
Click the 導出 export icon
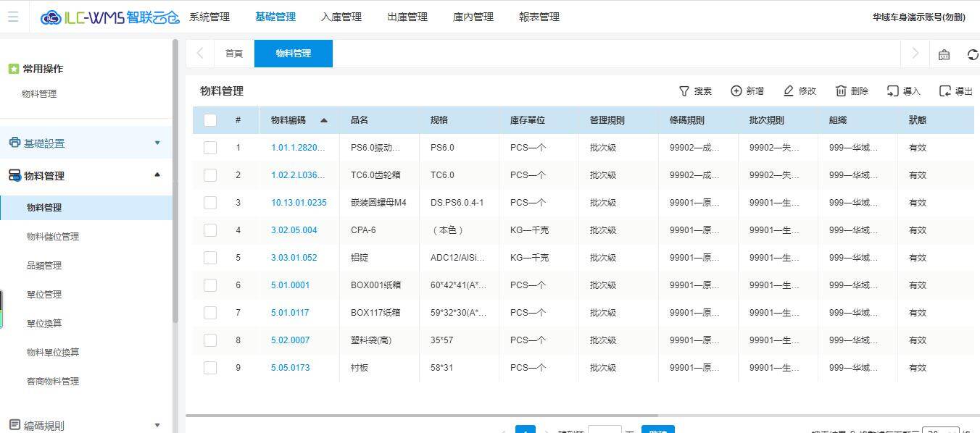click(x=945, y=91)
